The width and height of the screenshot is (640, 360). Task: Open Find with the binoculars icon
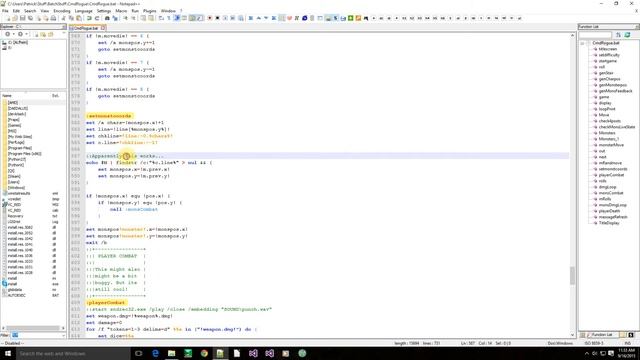pos(107,18)
